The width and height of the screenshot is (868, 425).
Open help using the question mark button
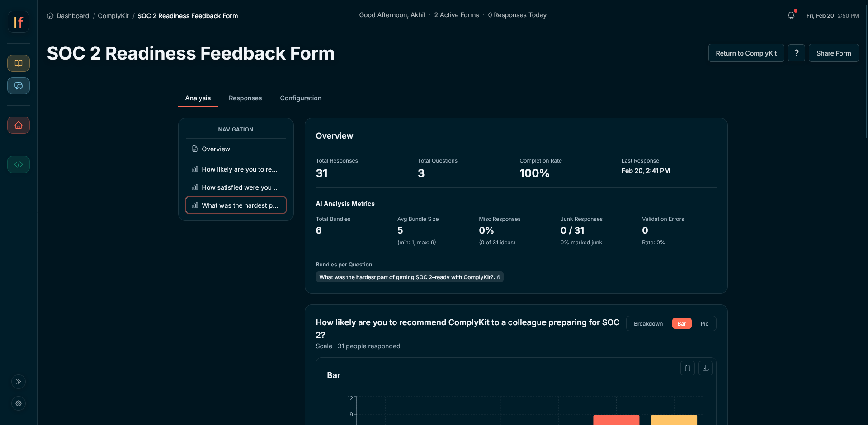pos(796,53)
